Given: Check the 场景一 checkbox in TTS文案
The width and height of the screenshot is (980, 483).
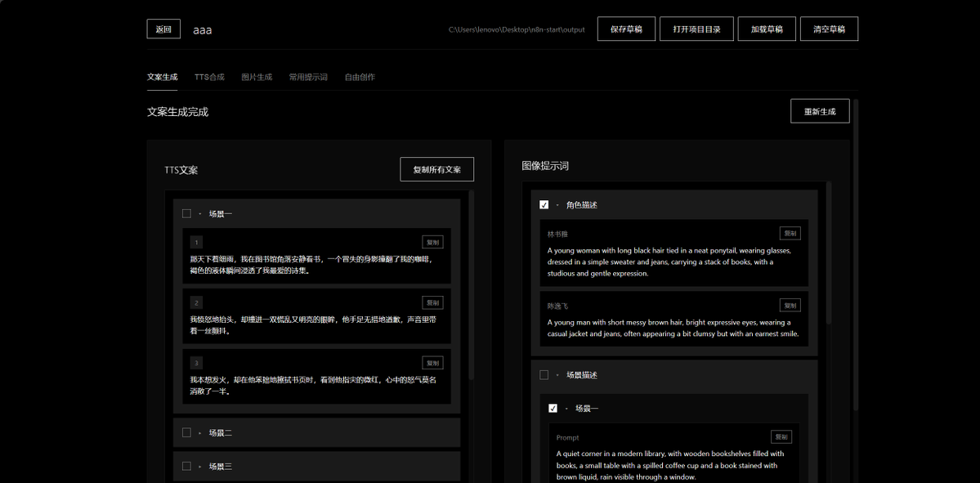Looking at the screenshot, I should point(186,213).
